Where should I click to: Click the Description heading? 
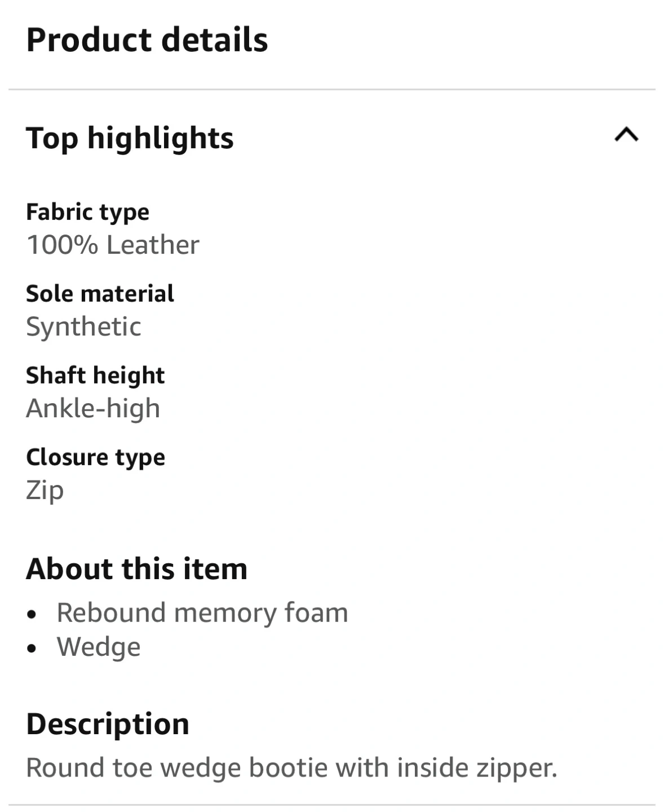click(108, 723)
